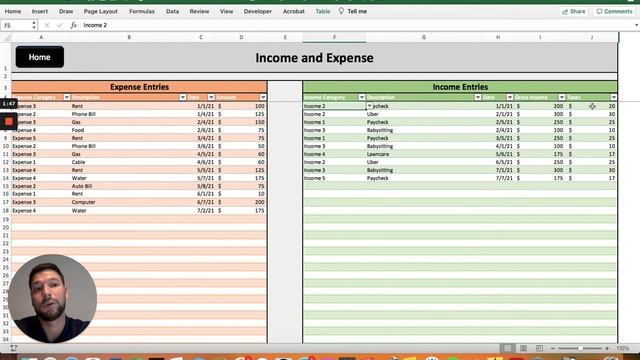Click the Name Box showing F5

(x=16, y=25)
